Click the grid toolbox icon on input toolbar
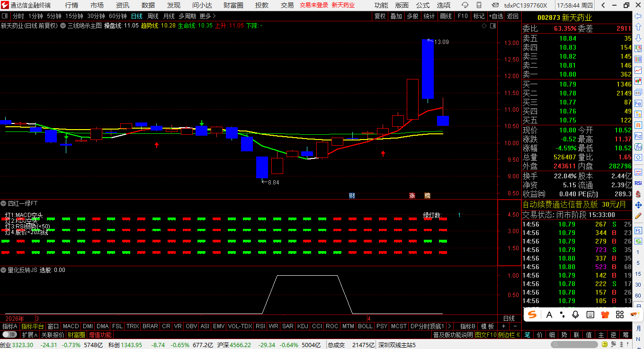The image size is (644, 349). tap(619, 314)
